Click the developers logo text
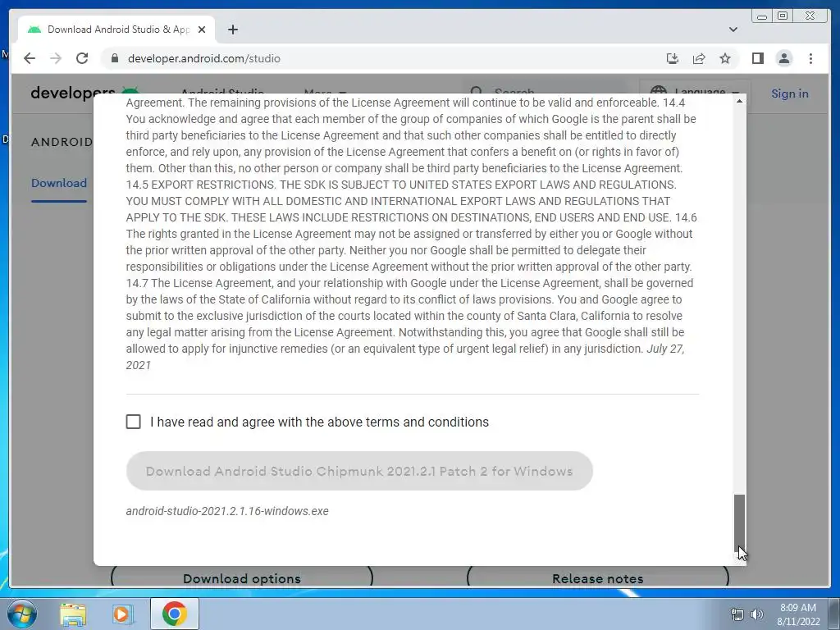Image resolution: width=840 pixels, height=630 pixels. point(73,94)
